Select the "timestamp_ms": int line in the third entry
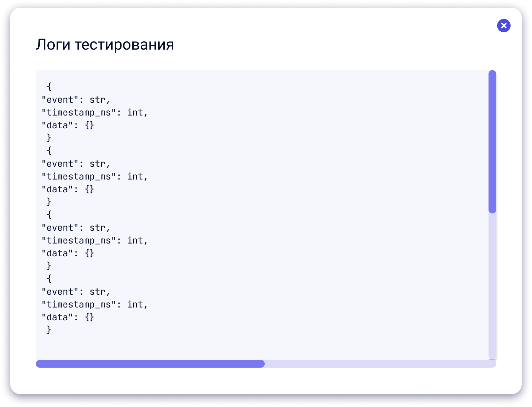Screen dimensions: 532x407 tap(95, 241)
